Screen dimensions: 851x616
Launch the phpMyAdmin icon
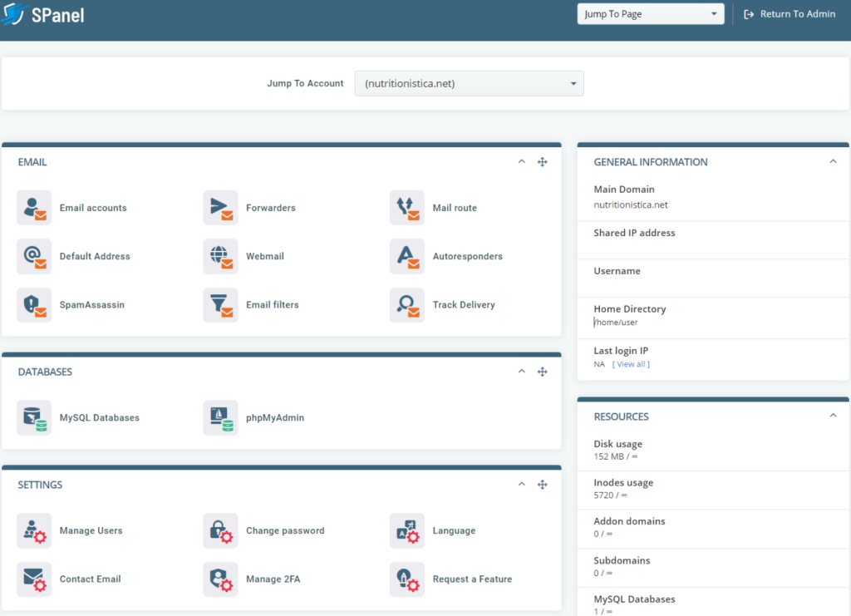point(220,417)
